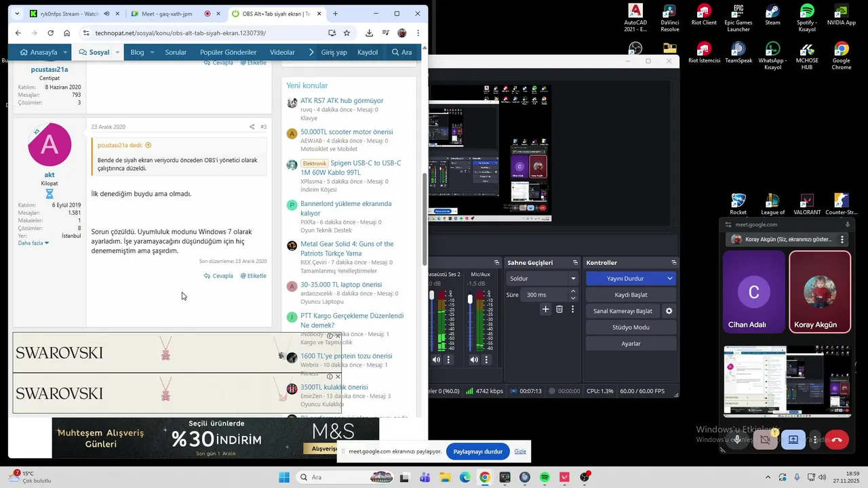Undock the Kontroller panel
The height and width of the screenshot is (488, 868).
(x=674, y=262)
